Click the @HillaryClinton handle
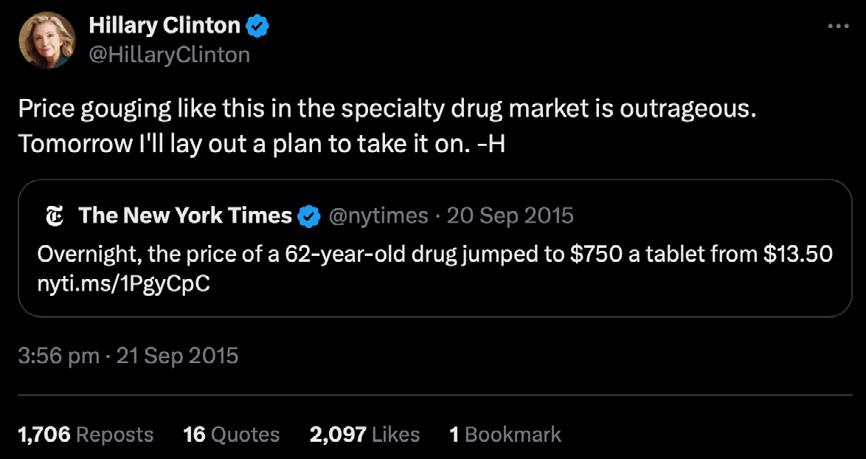Image resolution: width=866 pixels, height=459 pixels. pos(169,55)
